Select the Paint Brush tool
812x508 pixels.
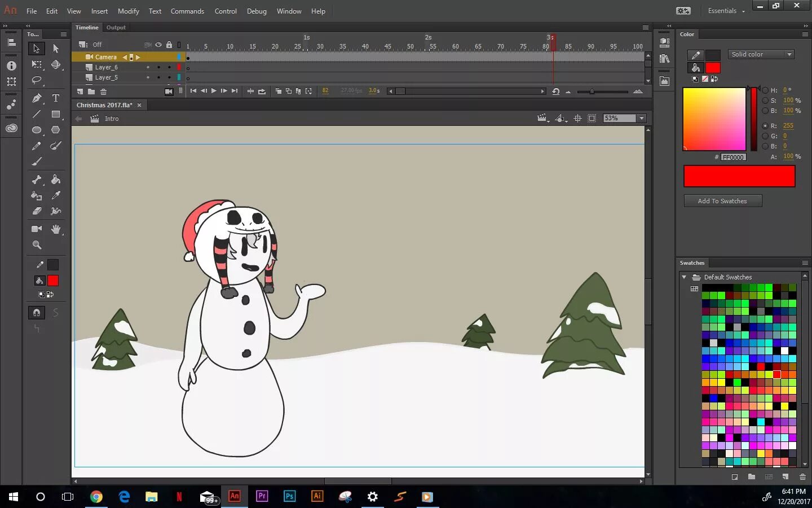pos(56,146)
